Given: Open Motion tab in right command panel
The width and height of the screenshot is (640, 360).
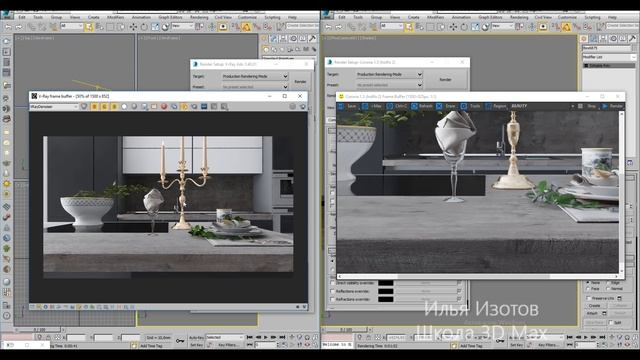Looking at the screenshot, I should point(613,39).
